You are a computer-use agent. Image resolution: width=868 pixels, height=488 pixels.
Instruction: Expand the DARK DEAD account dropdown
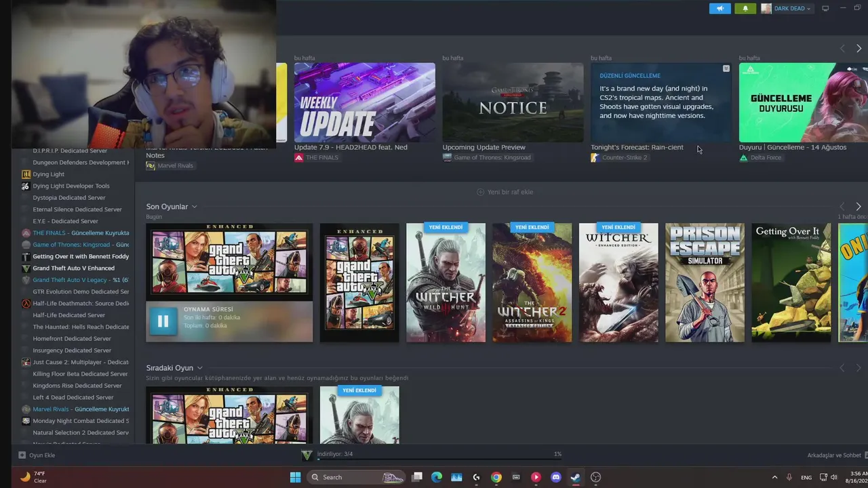(x=809, y=9)
